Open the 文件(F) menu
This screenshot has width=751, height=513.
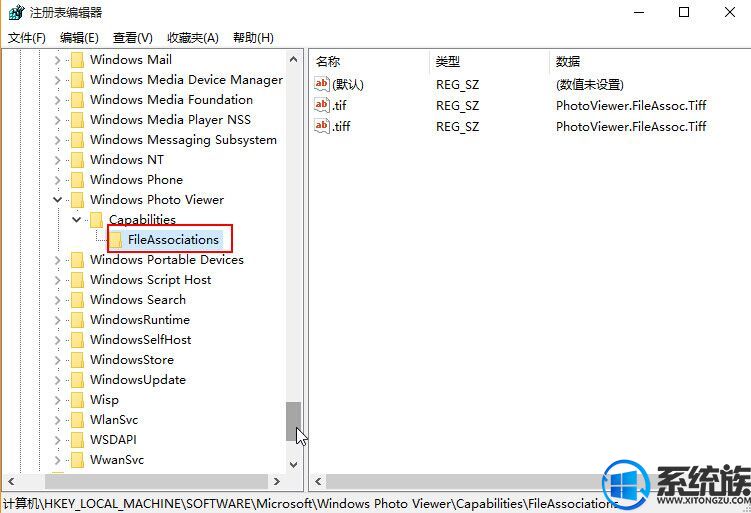click(x=27, y=38)
